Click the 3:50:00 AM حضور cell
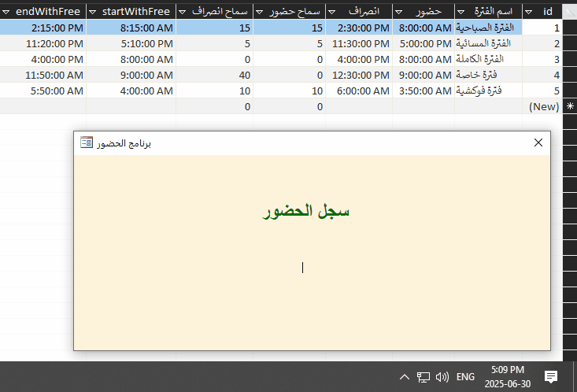 (424, 91)
